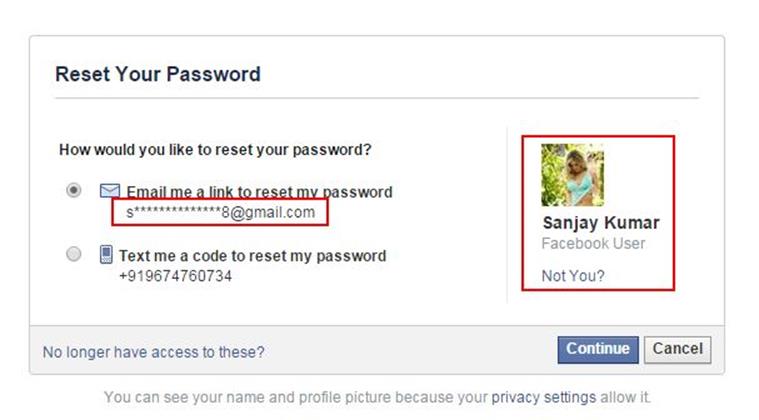This screenshot has width=759, height=420.
Task: Click the profile picture thumbnail
Action: click(x=572, y=175)
